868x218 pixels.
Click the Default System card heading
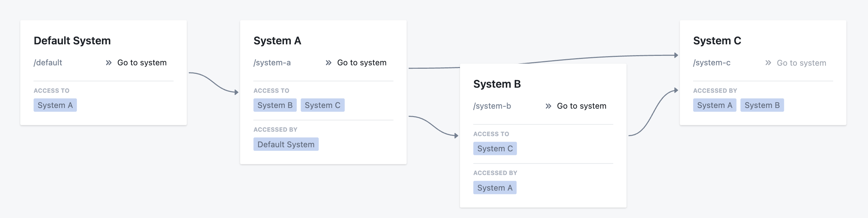[72, 41]
